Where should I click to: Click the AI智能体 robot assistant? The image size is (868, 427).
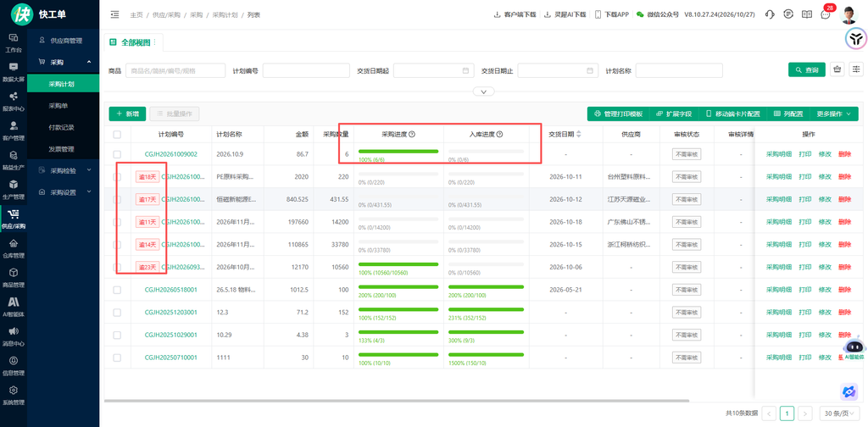click(x=853, y=347)
